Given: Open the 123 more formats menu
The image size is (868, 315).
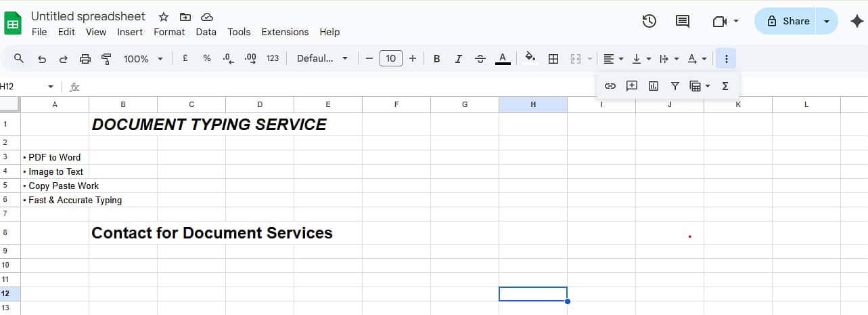Looking at the screenshot, I should click(273, 59).
